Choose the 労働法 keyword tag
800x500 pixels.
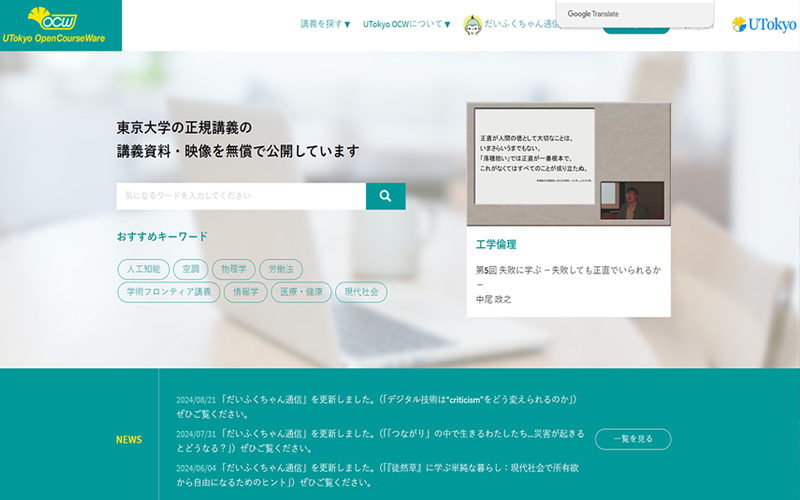pyautogui.click(x=280, y=269)
